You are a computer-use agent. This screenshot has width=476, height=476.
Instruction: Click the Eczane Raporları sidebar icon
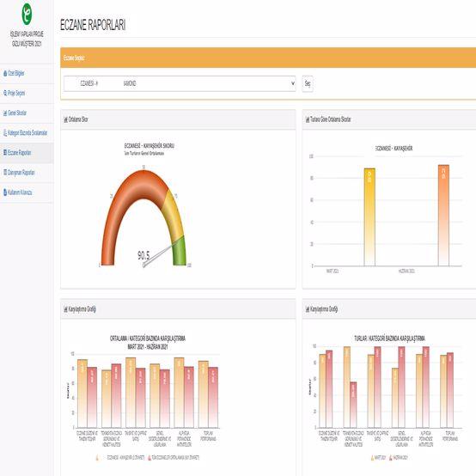5,152
